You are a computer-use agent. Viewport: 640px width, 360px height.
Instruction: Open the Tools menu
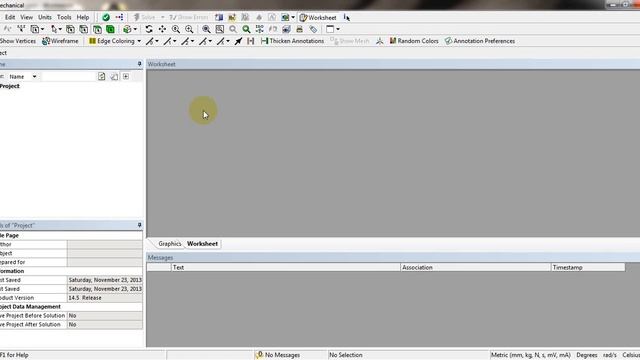(64, 17)
